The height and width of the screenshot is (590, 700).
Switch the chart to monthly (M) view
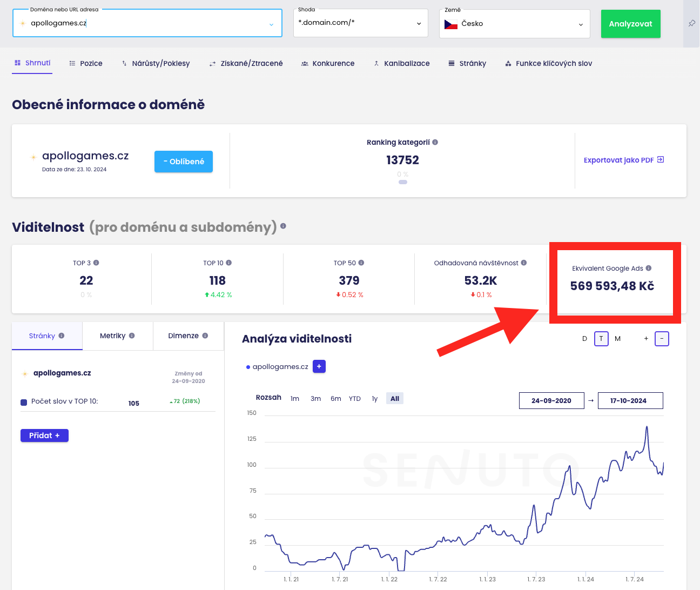pos(617,339)
